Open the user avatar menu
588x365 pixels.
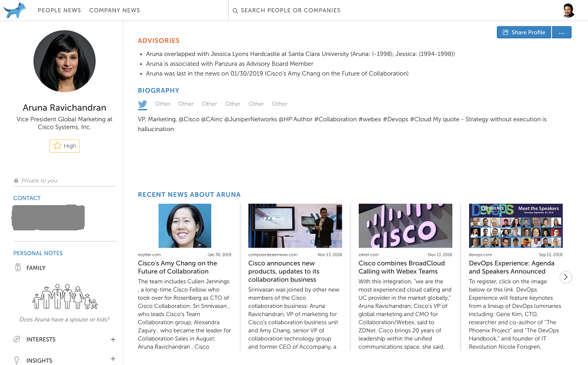(x=568, y=10)
